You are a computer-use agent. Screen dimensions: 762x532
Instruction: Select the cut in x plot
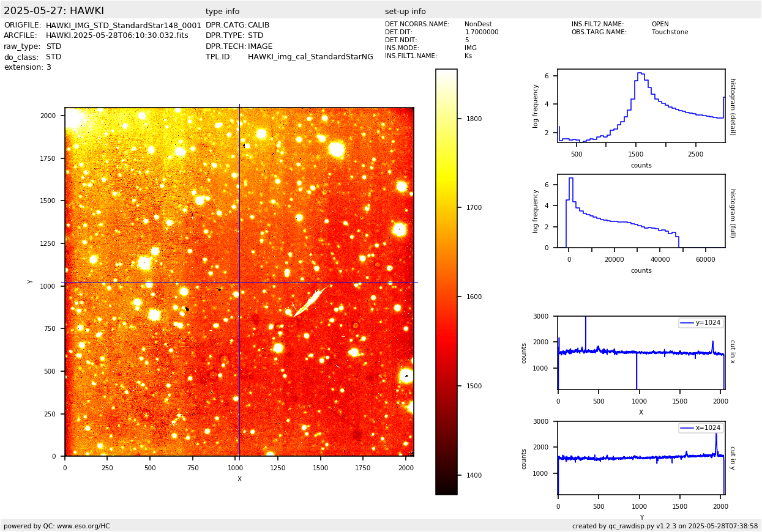click(x=641, y=353)
